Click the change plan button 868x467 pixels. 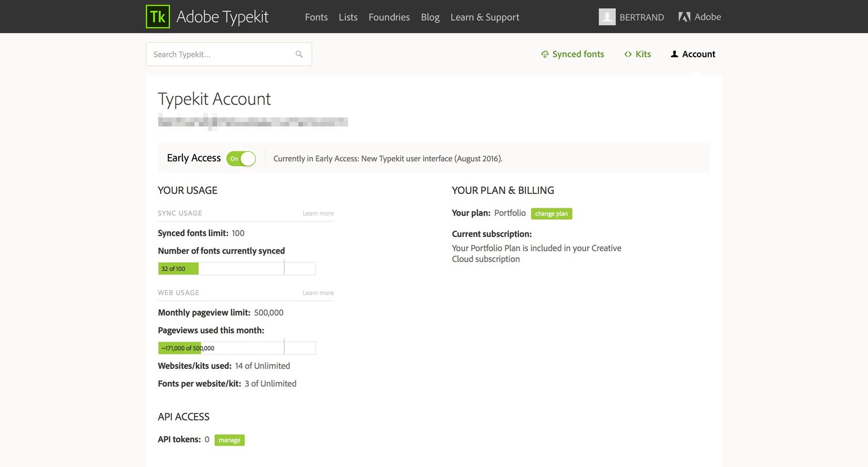552,213
